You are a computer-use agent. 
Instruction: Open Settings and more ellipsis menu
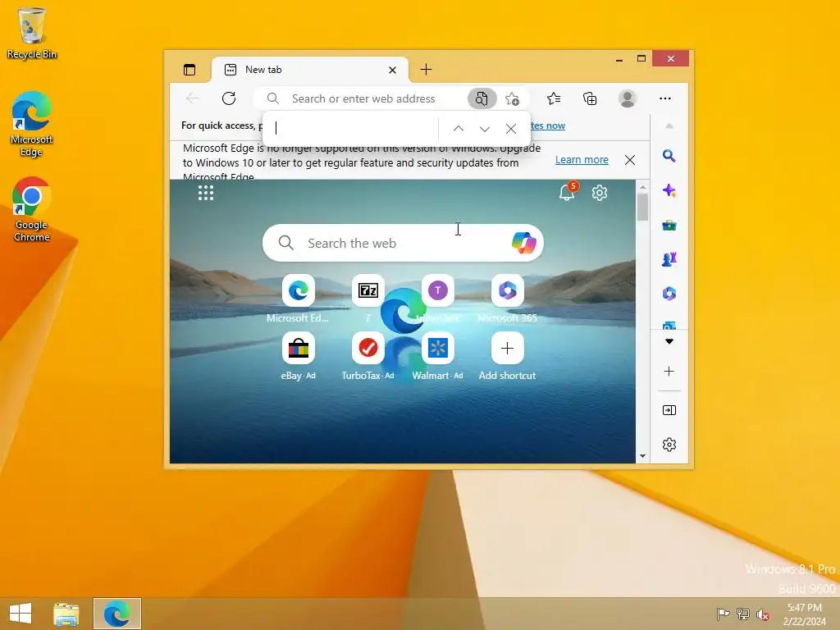tap(664, 98)
